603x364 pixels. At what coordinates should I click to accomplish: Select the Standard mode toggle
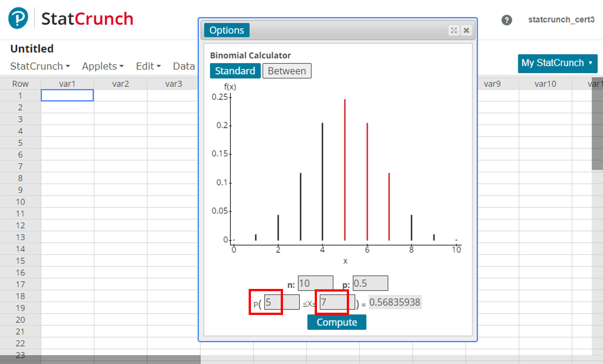click(235, 71)
